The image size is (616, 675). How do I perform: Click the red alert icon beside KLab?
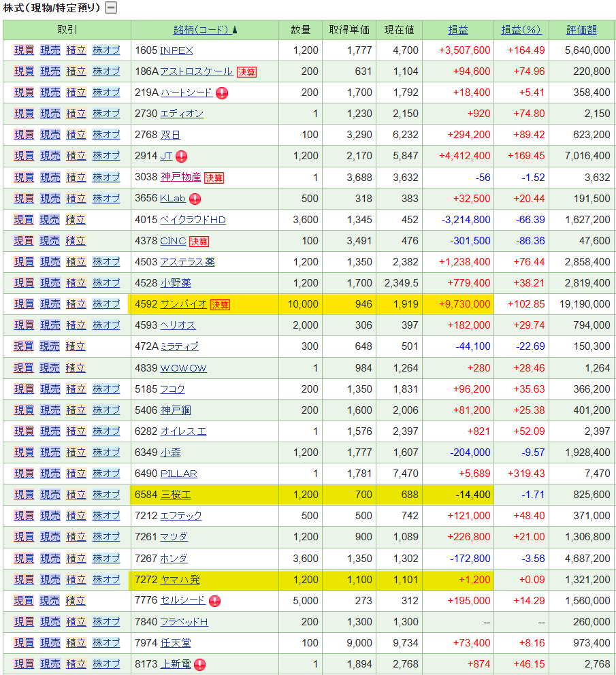coord(195,199)
